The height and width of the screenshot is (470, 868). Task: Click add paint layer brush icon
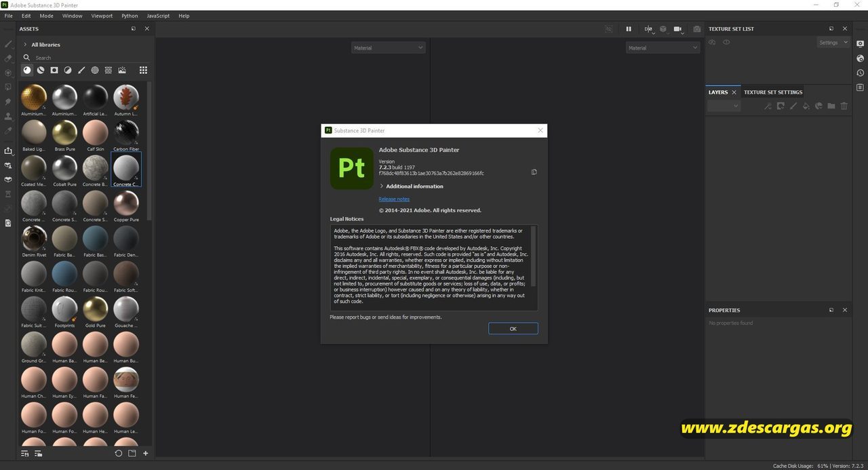point(793,106)
